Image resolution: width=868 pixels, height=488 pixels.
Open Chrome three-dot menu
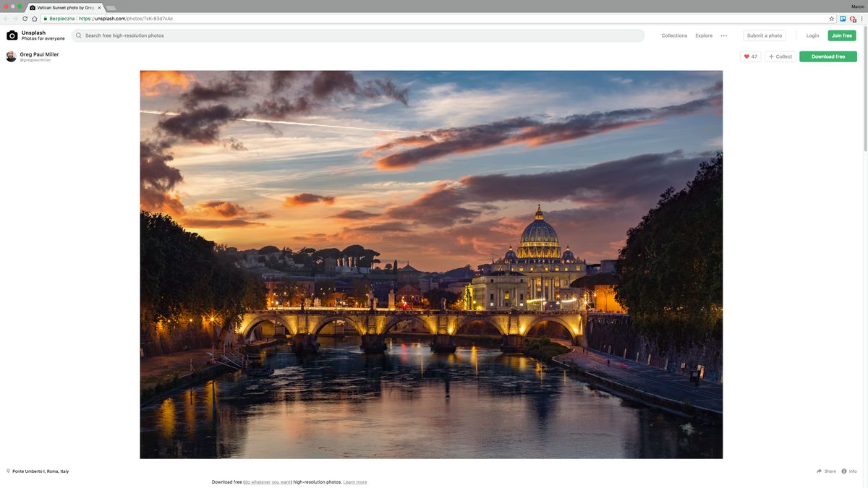(x=862, y=19)
